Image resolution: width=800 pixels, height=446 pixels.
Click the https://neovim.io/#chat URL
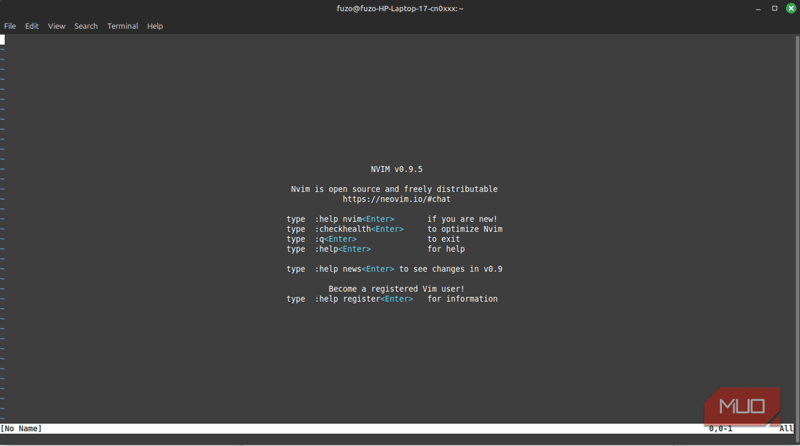click(396, 199)
